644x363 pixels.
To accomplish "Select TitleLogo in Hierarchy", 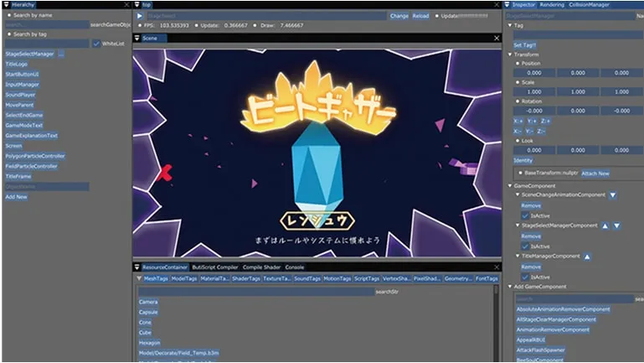I will point(17,64).
